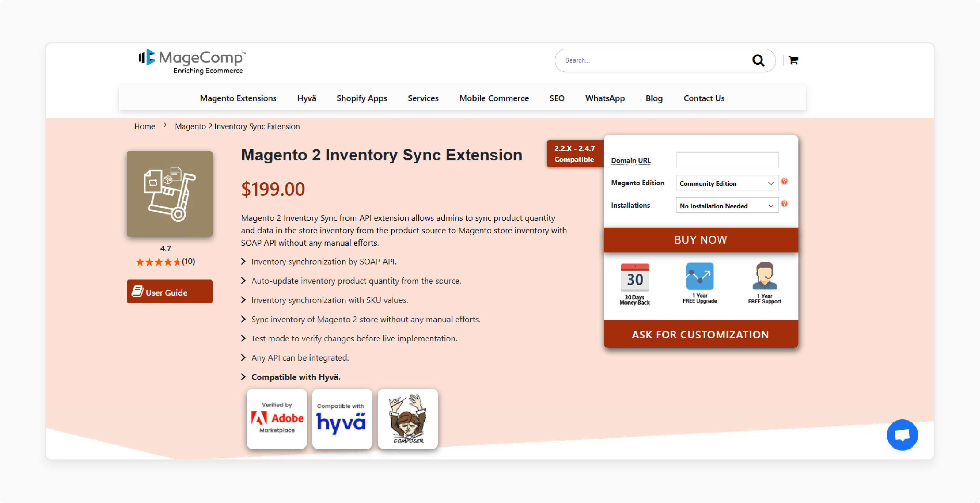The width and height of the screenshot is (980, 503).
Task: Click the 1 Year FREE Upgrade chart icon
Action: [x=700, y=276]
